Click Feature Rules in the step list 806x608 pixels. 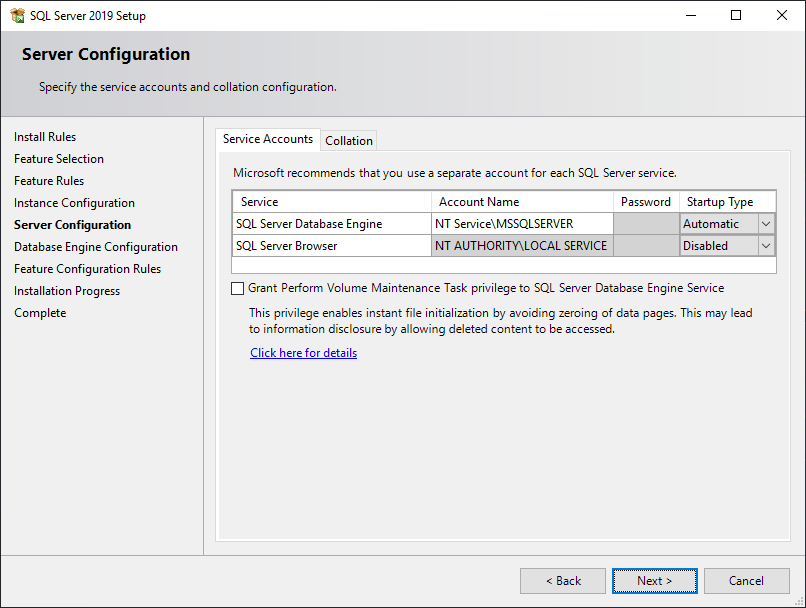click(49, 181)
